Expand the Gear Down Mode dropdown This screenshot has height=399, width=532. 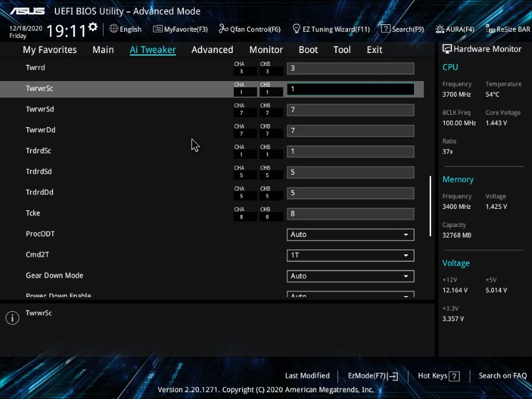[350, 276]
